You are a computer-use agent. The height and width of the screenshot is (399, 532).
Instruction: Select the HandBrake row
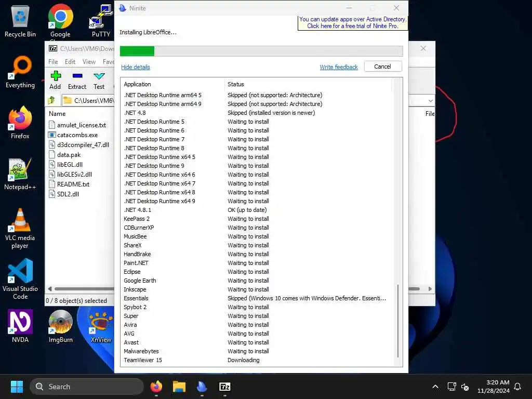pos(259,254)
